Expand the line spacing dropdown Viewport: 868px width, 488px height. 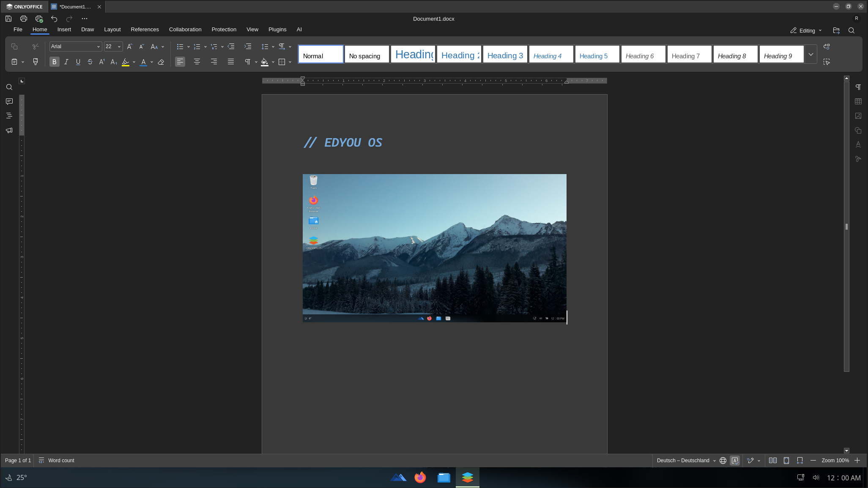[x=273, y=46]
